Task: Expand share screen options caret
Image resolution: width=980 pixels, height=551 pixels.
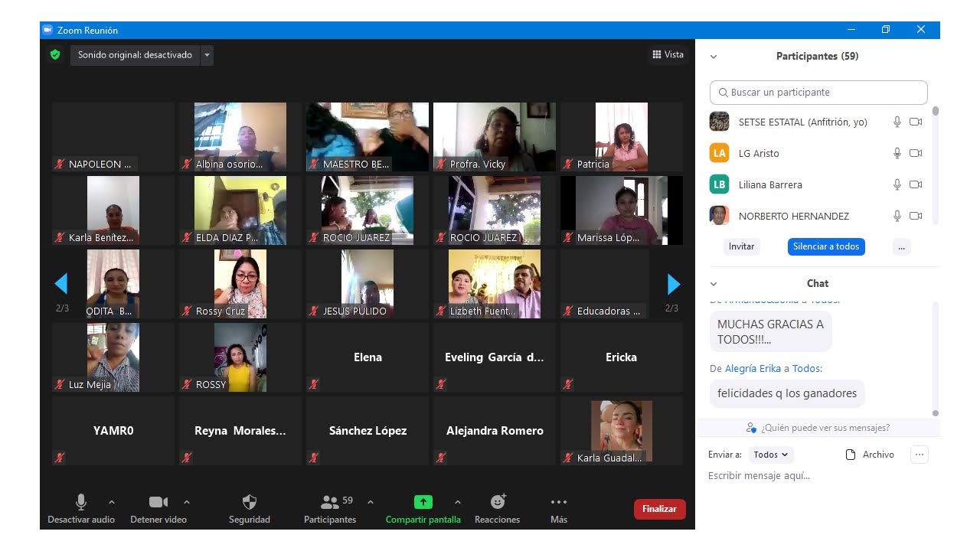Action: tap(458, 502)
